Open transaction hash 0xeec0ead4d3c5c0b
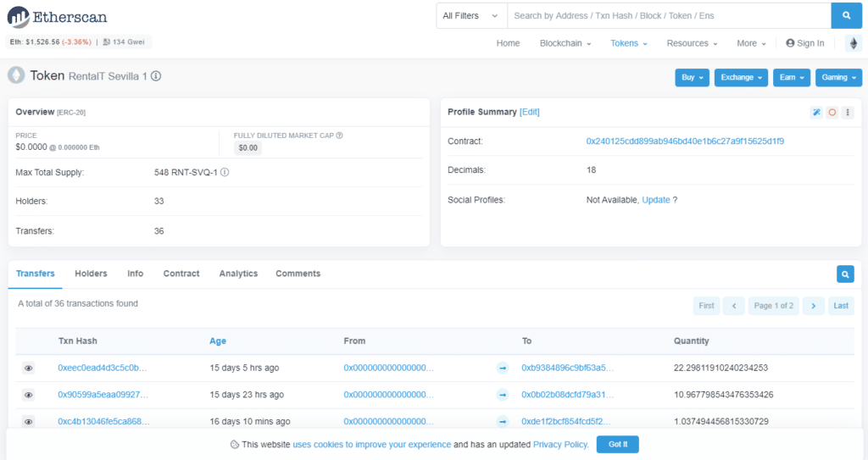The width and height of the screenshot is (868, 460). point(103,368)
